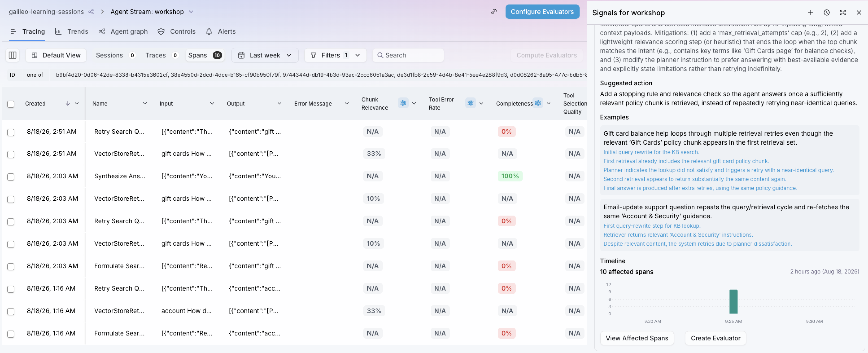Check the Synthesize Ans row checkbox
This screenshot has height=353, width=868.
coord(11,177)
